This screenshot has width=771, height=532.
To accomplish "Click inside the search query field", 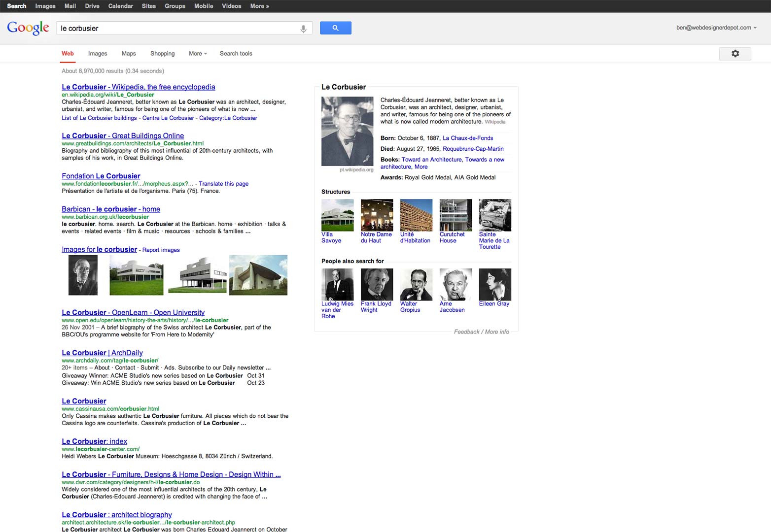I will (177, 29).
